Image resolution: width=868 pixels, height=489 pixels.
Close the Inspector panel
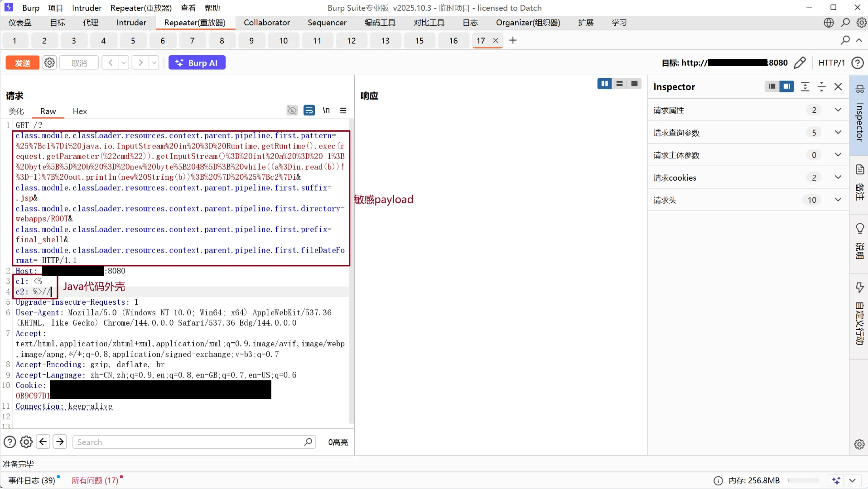coord(838,86)
